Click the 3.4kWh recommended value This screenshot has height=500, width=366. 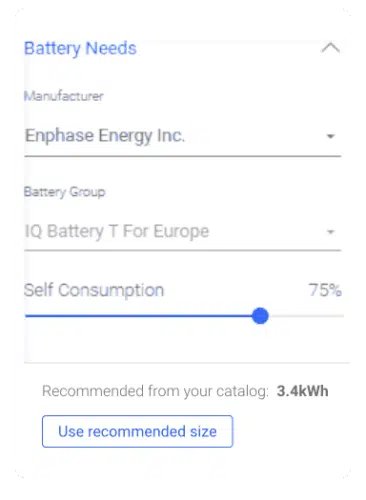(x=302, y=391)
